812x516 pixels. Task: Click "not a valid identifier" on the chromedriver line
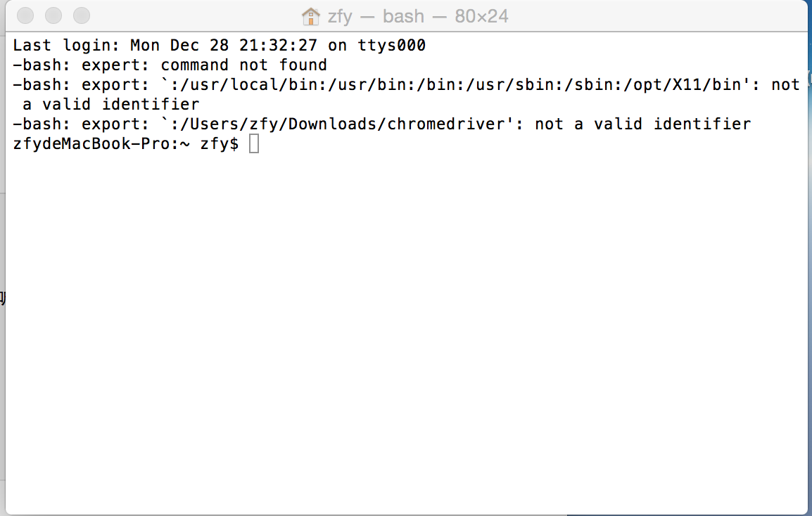(642, 124)
